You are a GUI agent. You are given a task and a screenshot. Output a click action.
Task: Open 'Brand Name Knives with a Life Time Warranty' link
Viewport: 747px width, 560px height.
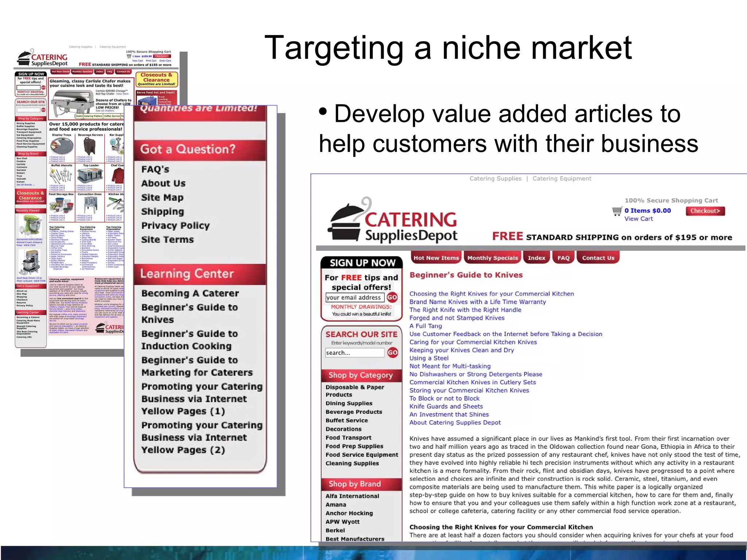click(478, 302)
